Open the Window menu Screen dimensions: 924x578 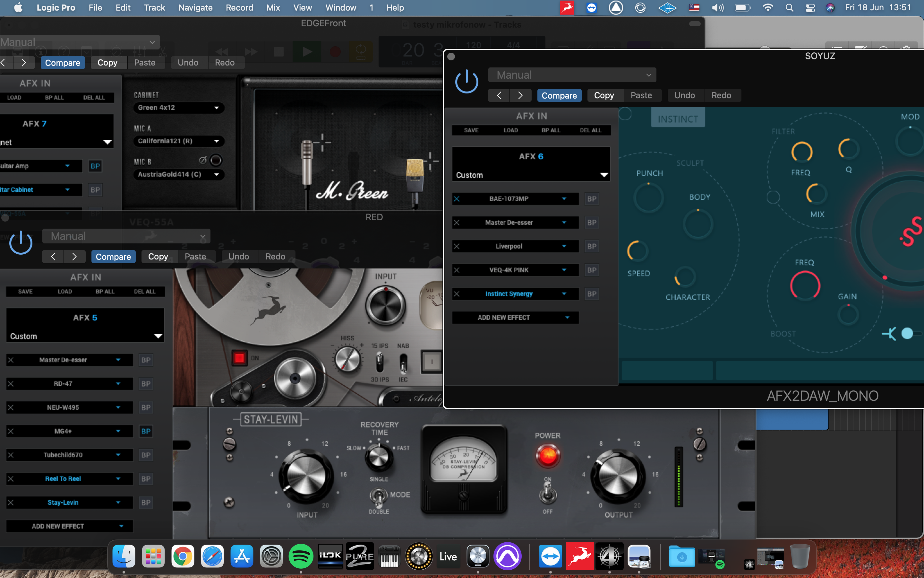(341, 8)
